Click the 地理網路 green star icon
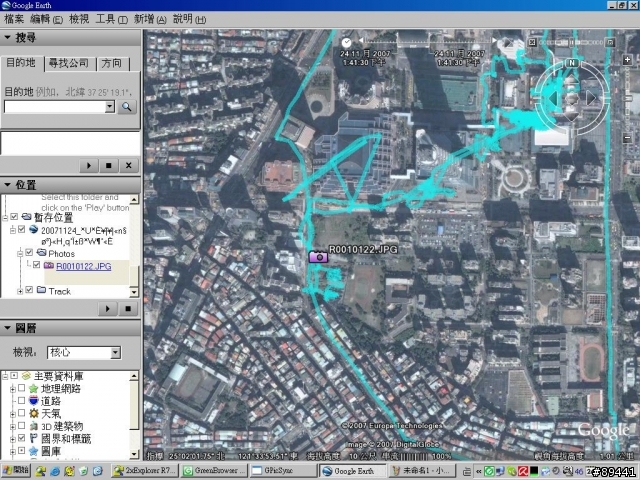Viewport: 640px width, 480px height. click(34, 388)
